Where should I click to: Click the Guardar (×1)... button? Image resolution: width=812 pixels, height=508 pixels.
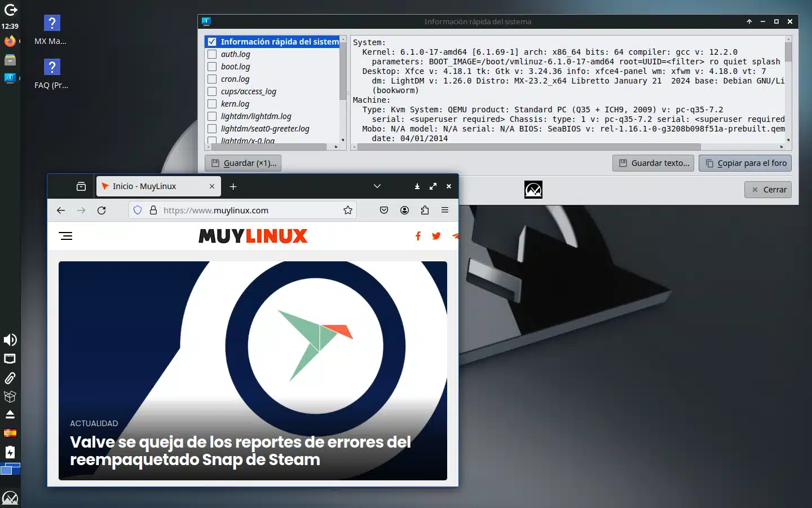[243, 163]
